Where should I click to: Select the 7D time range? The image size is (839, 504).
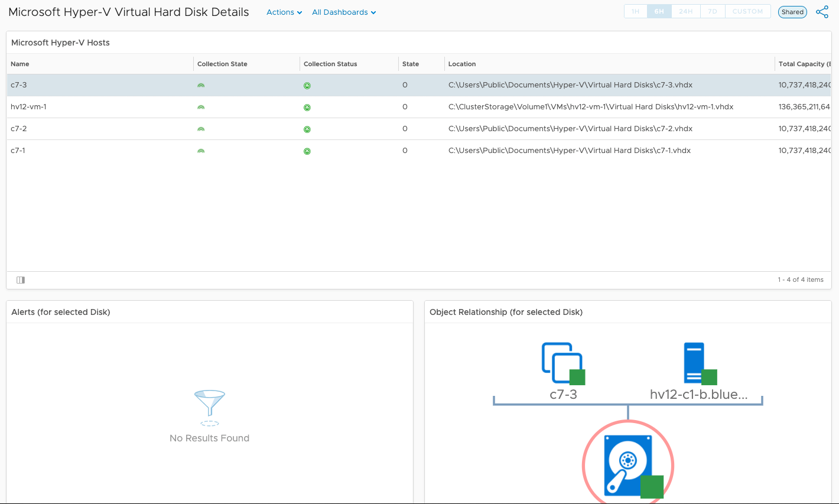click(x=713, y=11)
